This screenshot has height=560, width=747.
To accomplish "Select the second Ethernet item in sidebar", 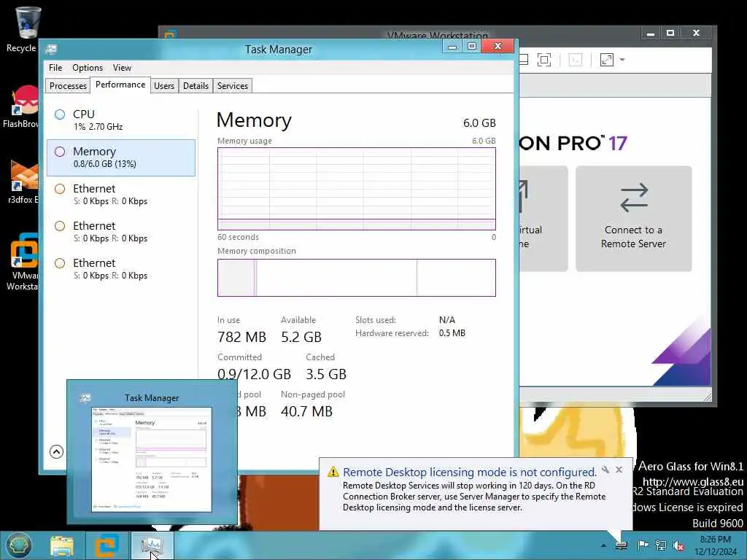I will [x=121, y=231].
